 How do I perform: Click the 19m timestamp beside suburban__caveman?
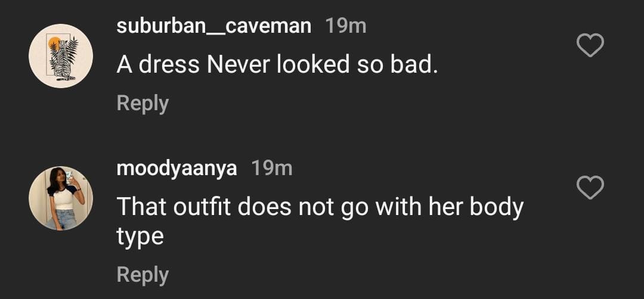click(x=346, y=26)
